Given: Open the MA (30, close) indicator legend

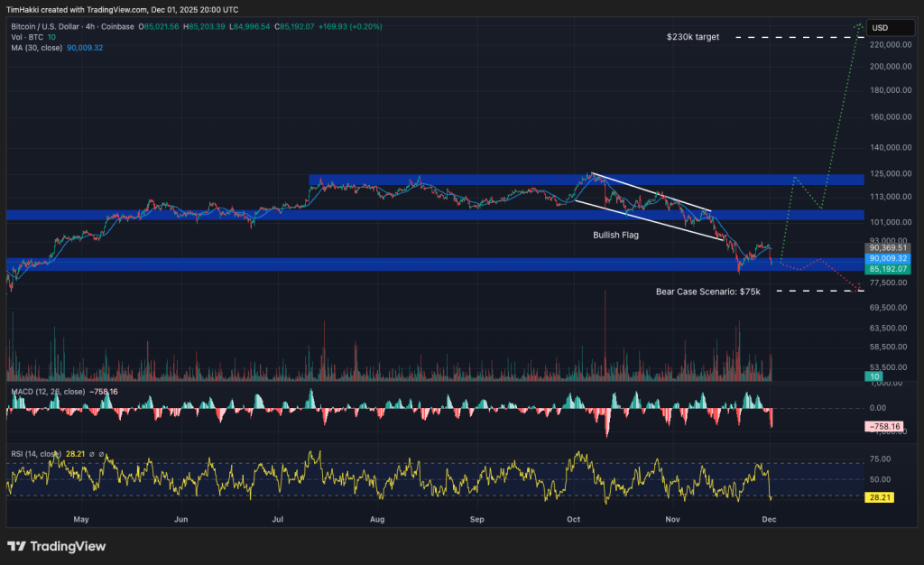Looking at the screenshot, I should 36,47.
